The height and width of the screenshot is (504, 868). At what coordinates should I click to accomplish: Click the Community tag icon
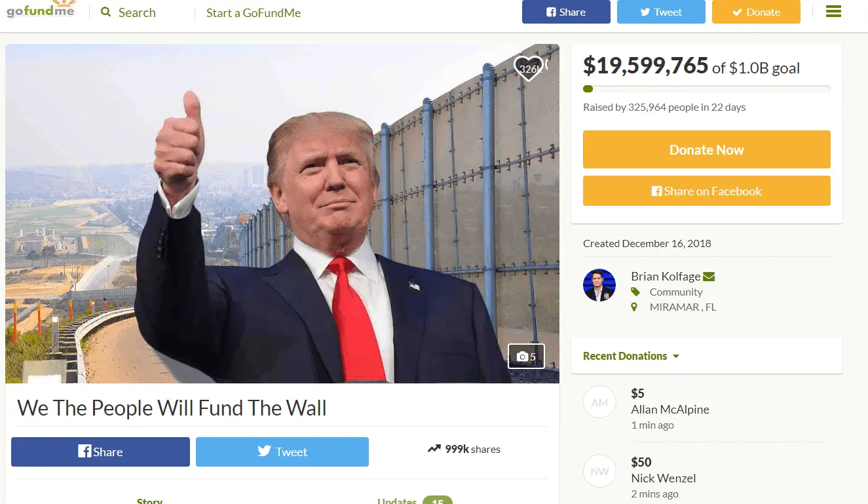pos(635,292)
